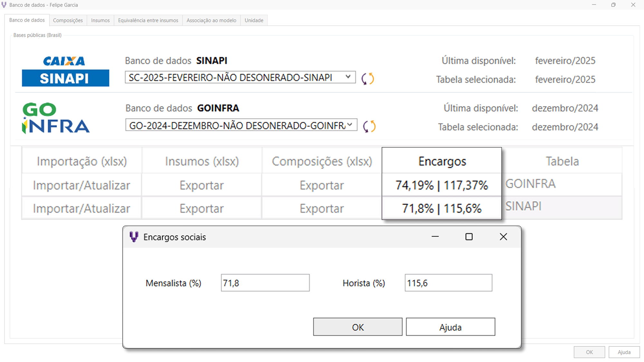Click the GOINFRA refresh arrows icon
644x362 pixels.
[x=369, y=126]
